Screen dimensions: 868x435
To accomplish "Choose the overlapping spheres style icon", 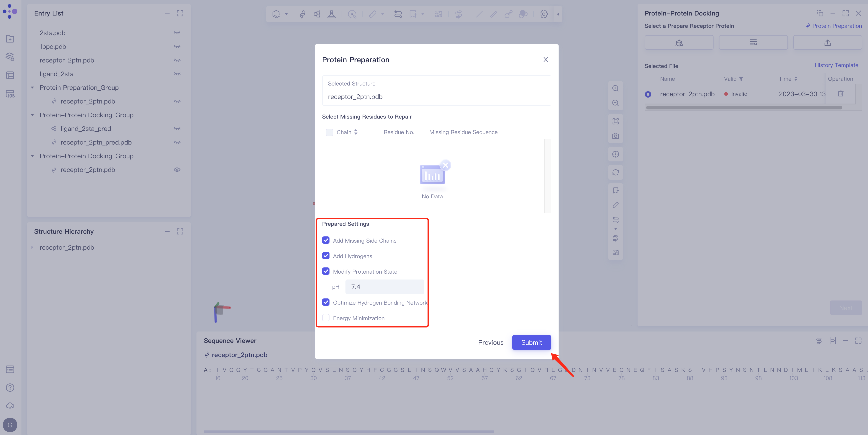I will [x=523, y=14].
